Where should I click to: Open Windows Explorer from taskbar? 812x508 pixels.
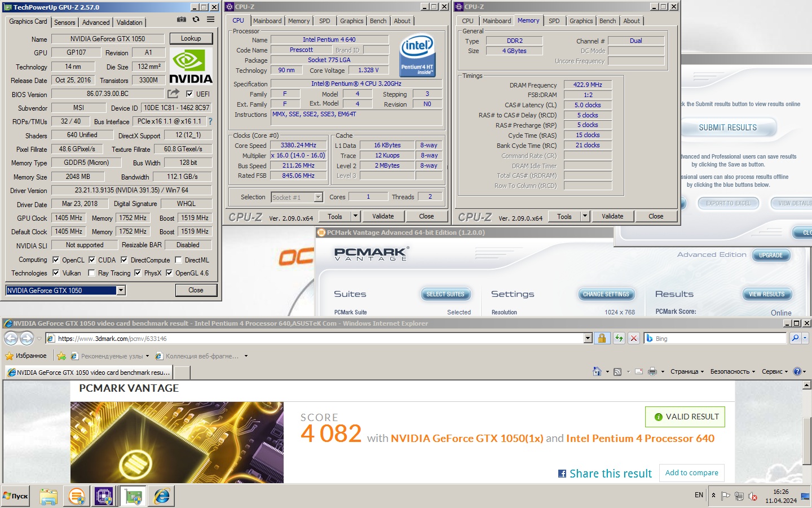(48, 496)
